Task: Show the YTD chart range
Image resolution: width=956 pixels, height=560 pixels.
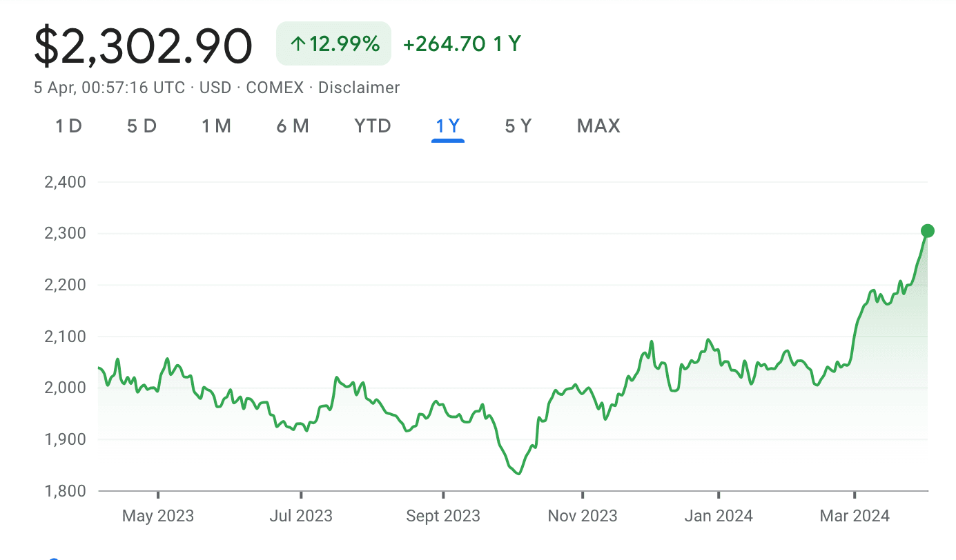Action: 373,126
